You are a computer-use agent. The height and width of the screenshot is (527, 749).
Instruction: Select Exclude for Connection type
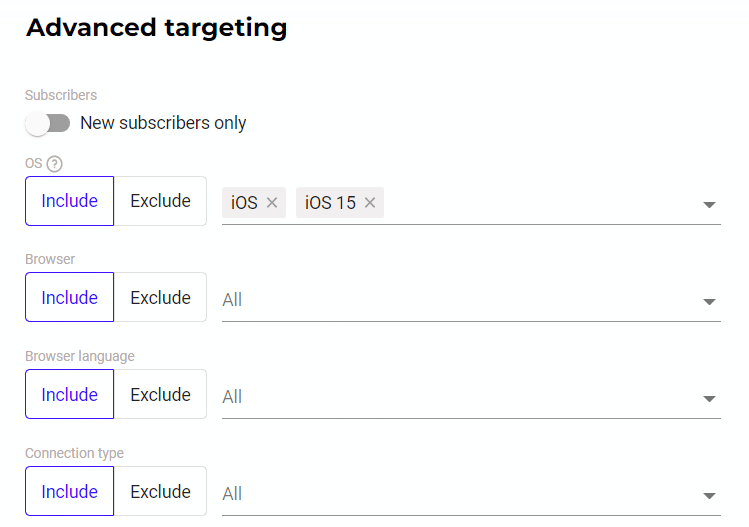[160, 492]
